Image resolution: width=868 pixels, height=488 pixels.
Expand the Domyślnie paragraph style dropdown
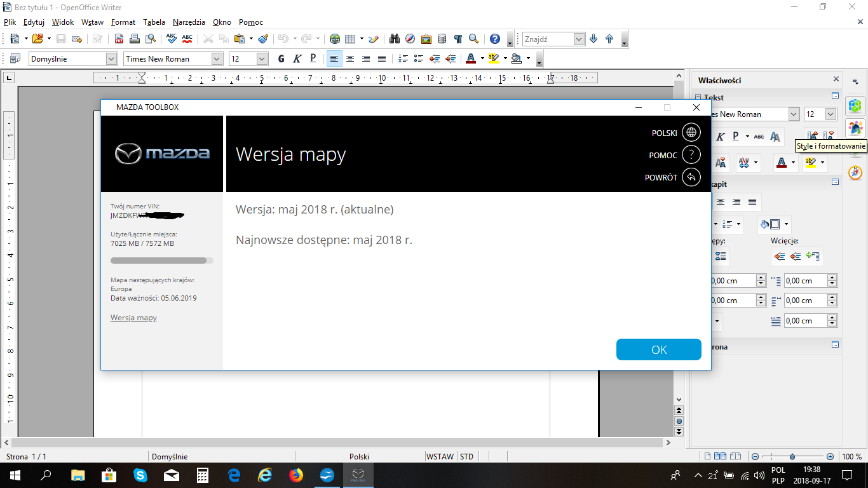coord(112,58)
